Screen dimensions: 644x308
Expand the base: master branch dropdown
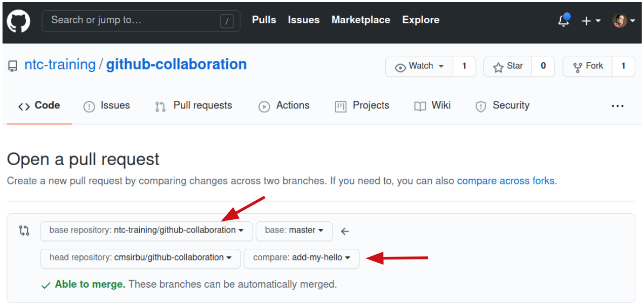[294, 230]
